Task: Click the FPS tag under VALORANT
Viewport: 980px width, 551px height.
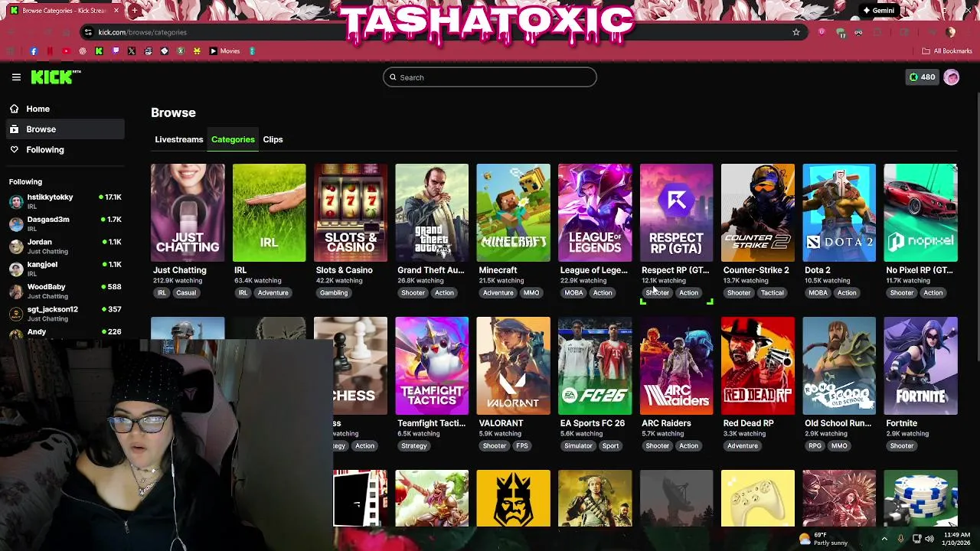Action: (522, 445)
